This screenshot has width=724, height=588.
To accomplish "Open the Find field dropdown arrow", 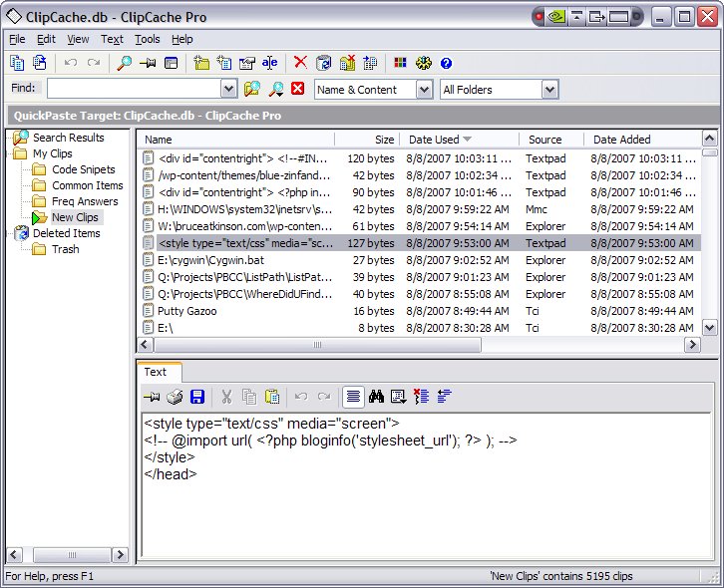I will click(x=229, y=89).
